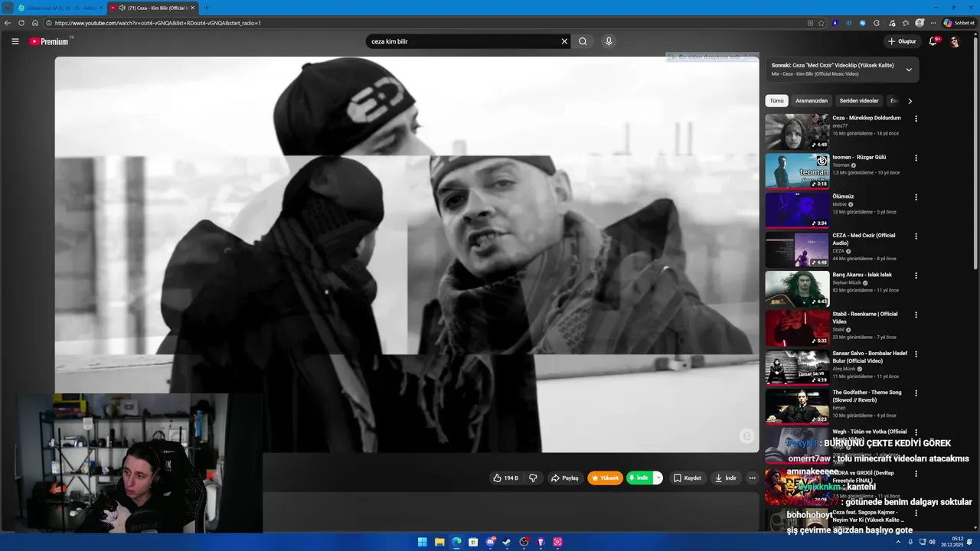Viewport: 980px width, 551px height.
Task: Select the Tümü filter chip
Action: point(776,100)
